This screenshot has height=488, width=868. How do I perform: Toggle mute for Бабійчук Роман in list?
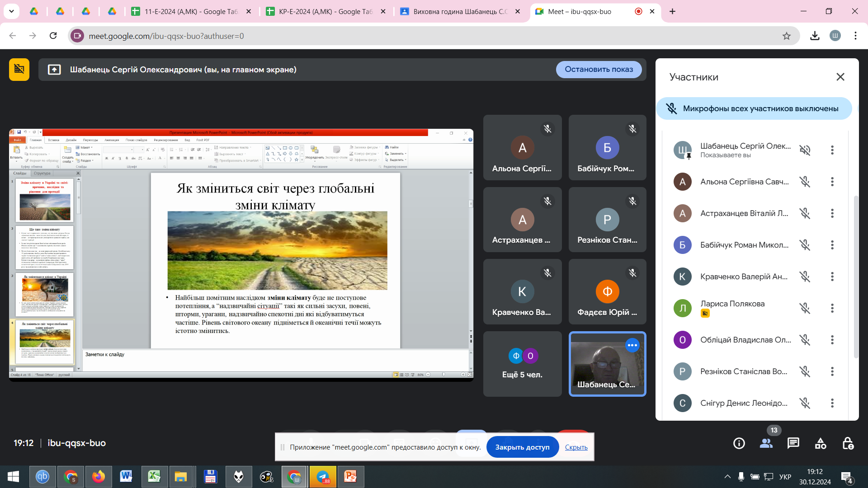pyautogui.click(x=805, y=245)
